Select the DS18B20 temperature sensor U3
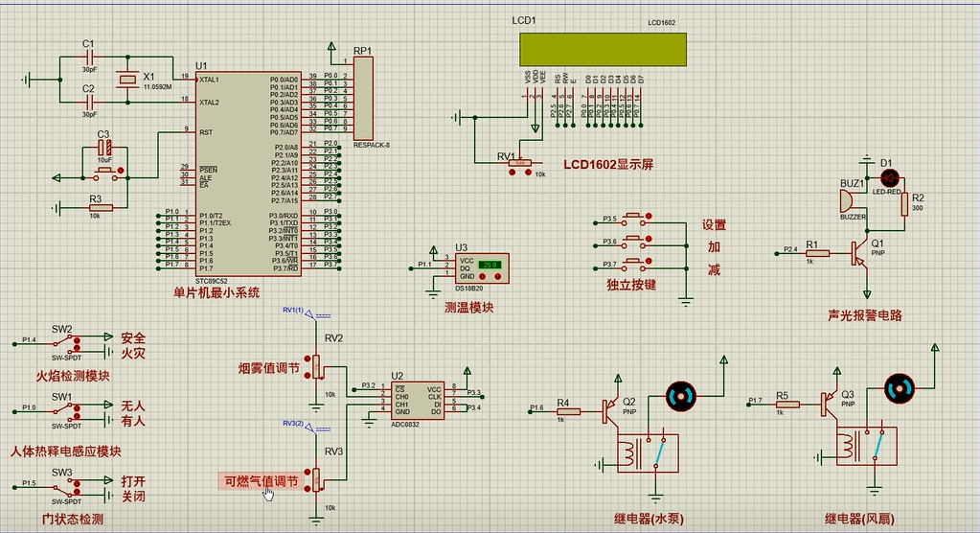The width and height of the screenshot is (980, 533). point(482,268)
